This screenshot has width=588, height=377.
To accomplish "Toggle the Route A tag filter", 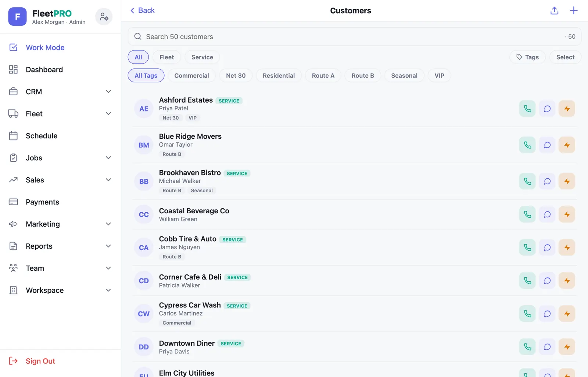I will point(323,75).
